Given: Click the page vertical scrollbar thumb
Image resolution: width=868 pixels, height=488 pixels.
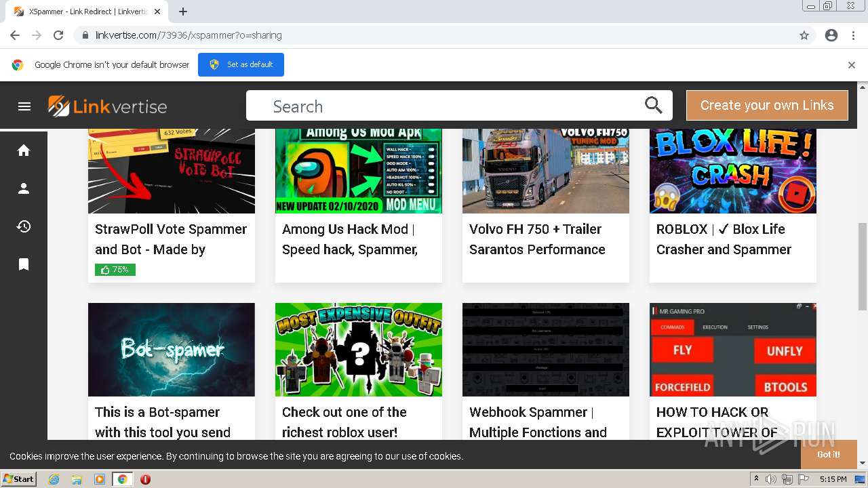Looking at the screenshot, I should 863,266.
